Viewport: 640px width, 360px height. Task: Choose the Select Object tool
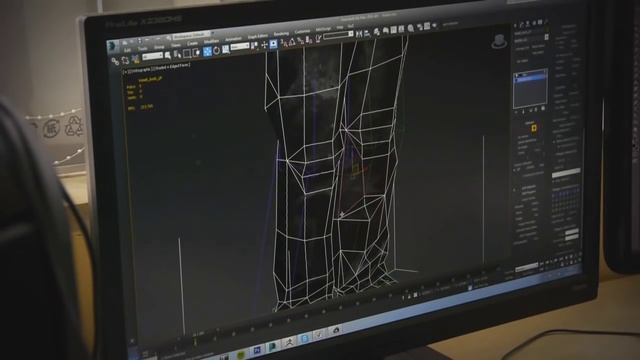[168, 55]
